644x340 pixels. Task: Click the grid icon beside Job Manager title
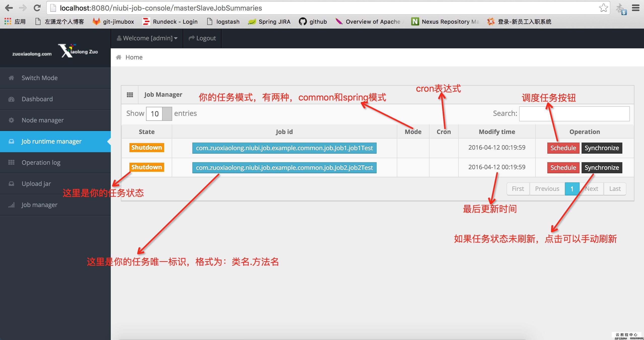[x=130, y=94]
